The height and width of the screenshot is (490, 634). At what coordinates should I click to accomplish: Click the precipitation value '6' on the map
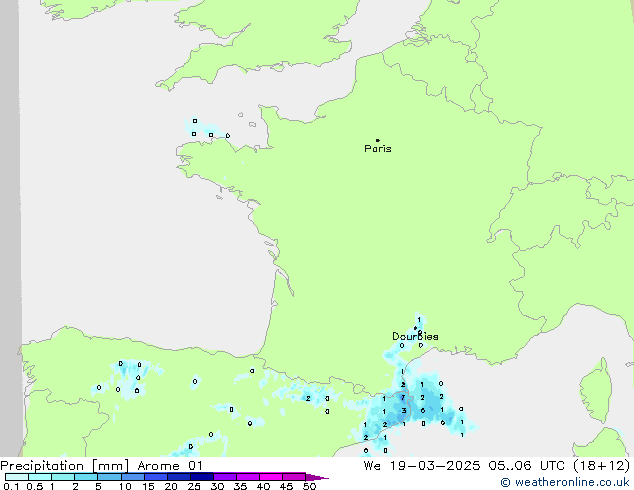click(423, 411)
